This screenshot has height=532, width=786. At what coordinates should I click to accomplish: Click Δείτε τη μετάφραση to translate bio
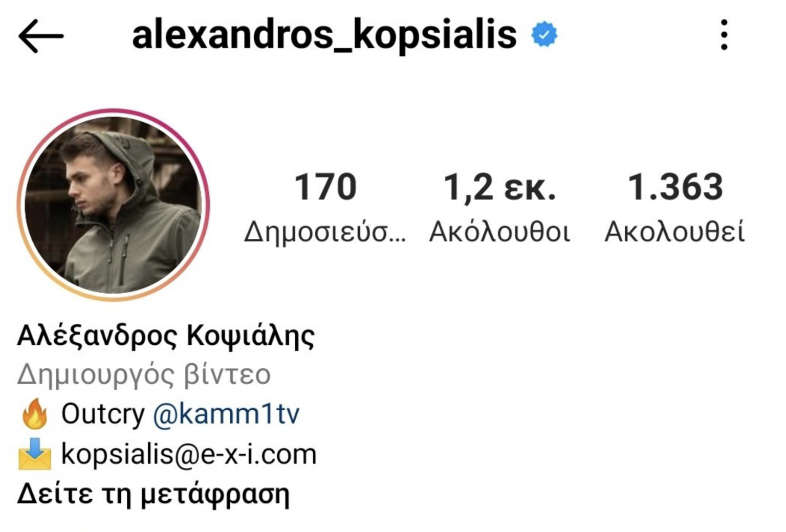pos(154,495)
